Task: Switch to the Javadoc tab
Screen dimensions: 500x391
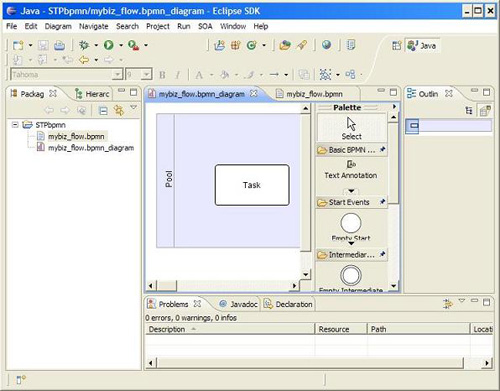Action: [x=238, y=304]
